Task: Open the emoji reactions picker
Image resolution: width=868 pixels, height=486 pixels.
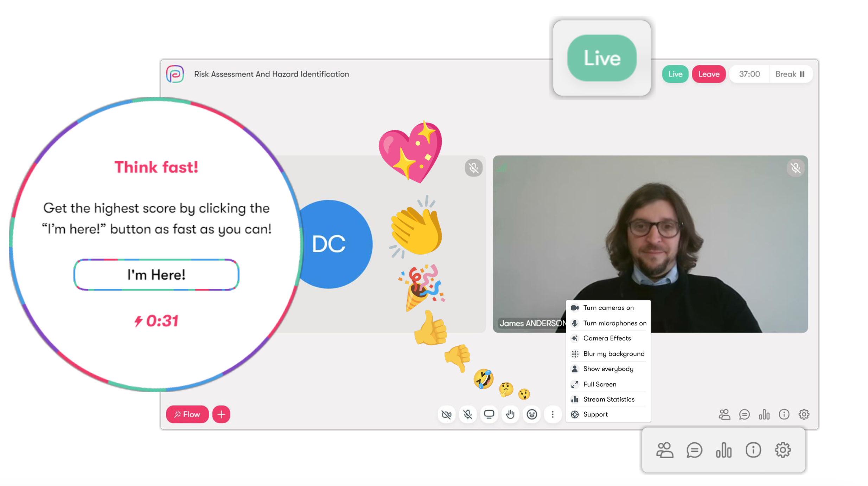Action: click(531, 414)
